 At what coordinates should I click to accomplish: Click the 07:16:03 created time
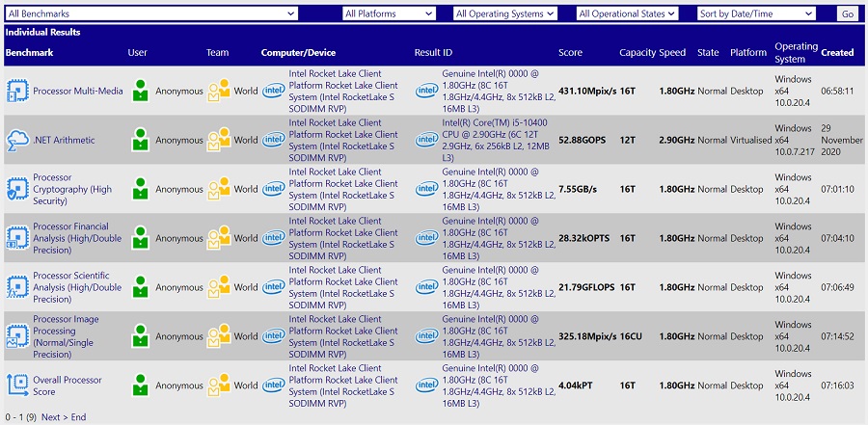837,385
